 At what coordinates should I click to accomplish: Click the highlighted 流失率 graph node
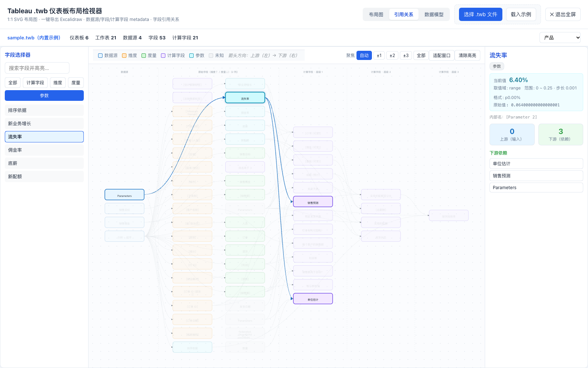coord(245,98)
